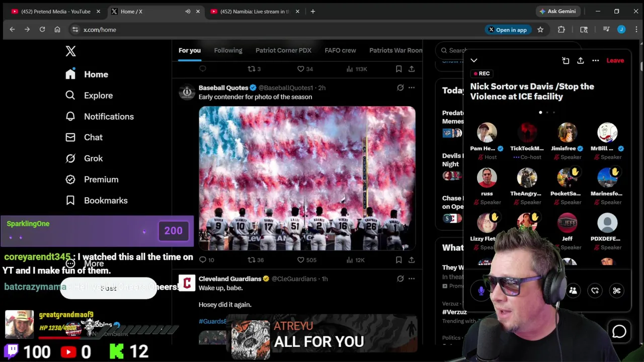Share the post with 34 likes
The image size is (644, 362).
pyautogui.click(x=412, y=69)
